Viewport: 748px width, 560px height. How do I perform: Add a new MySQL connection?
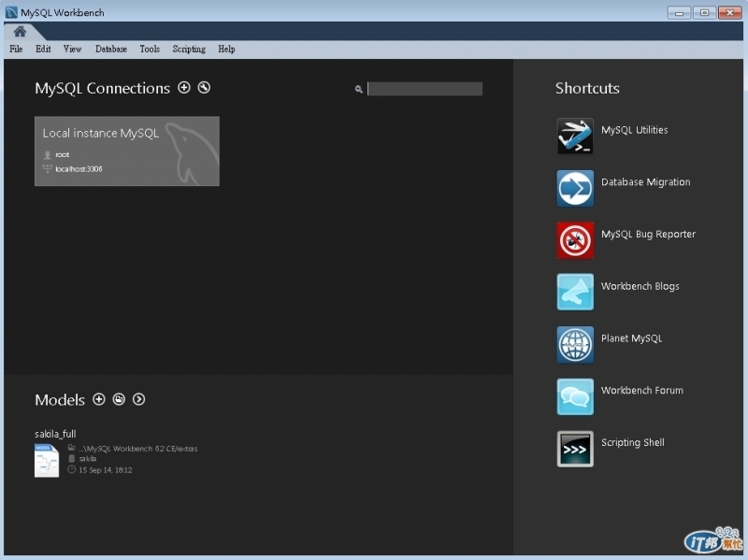click(x=183, y=87)
